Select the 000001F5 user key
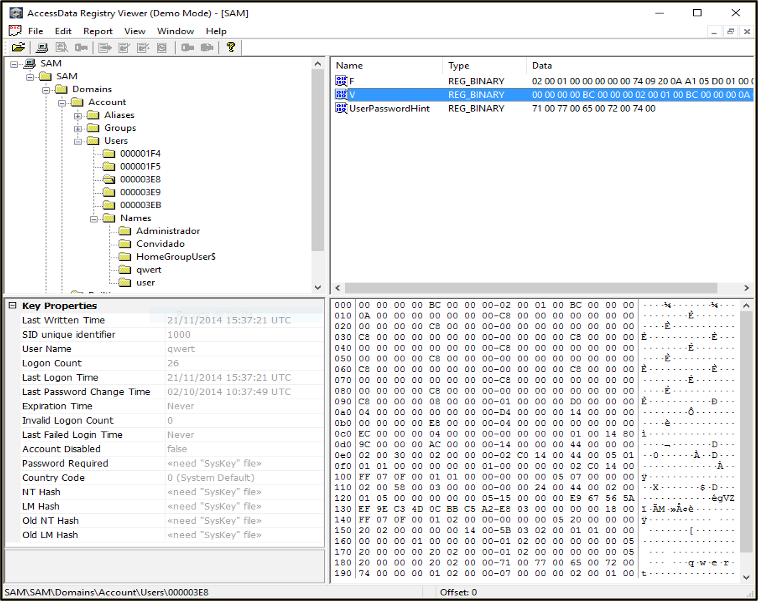 (x=140, y=166)
